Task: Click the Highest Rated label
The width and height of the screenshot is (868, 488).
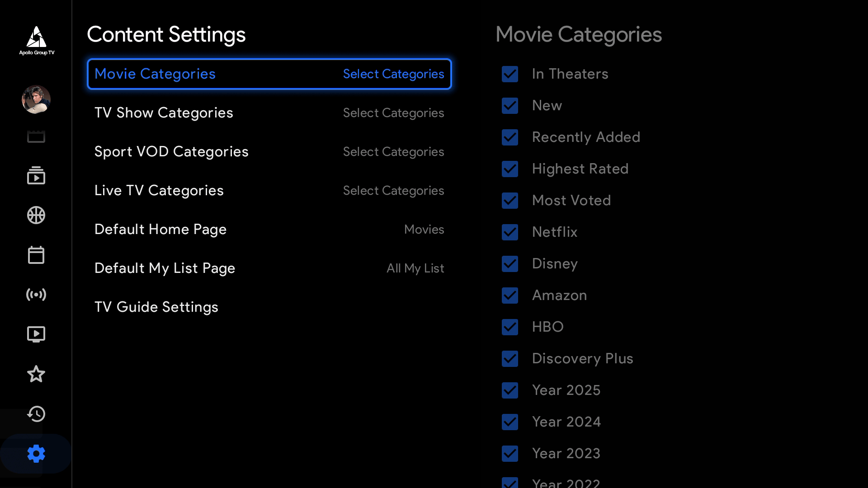Action: tap(580, 169)
